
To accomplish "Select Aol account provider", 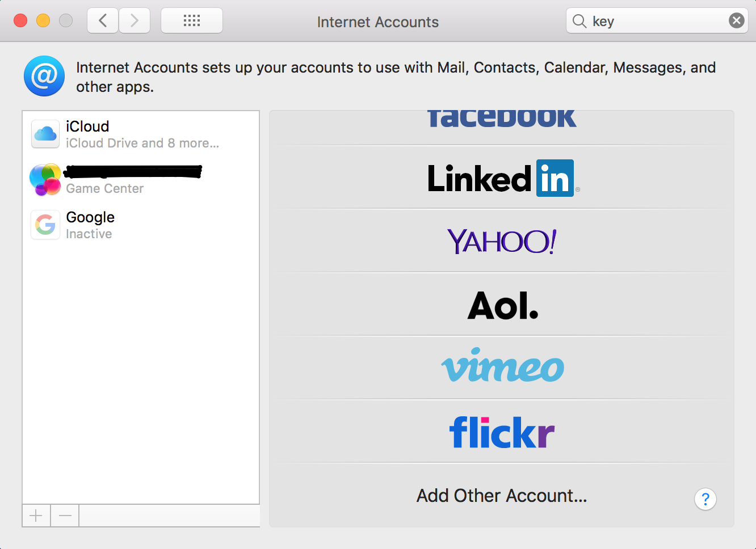I will [502, 306].
